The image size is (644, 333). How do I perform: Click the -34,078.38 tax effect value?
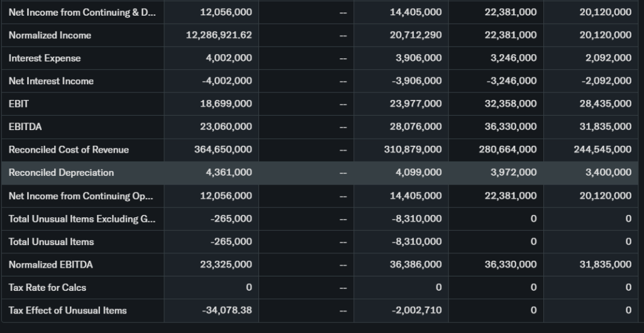click(226, 310)
